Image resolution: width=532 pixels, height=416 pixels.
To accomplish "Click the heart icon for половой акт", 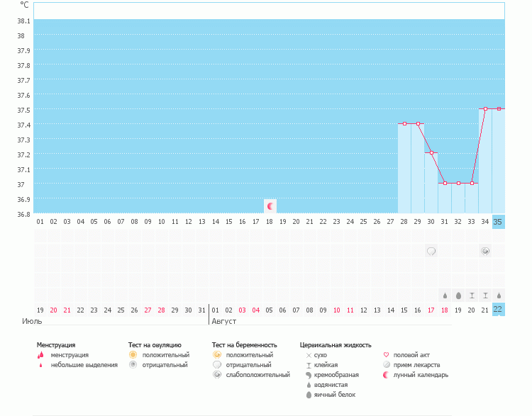I will (386, 354).
